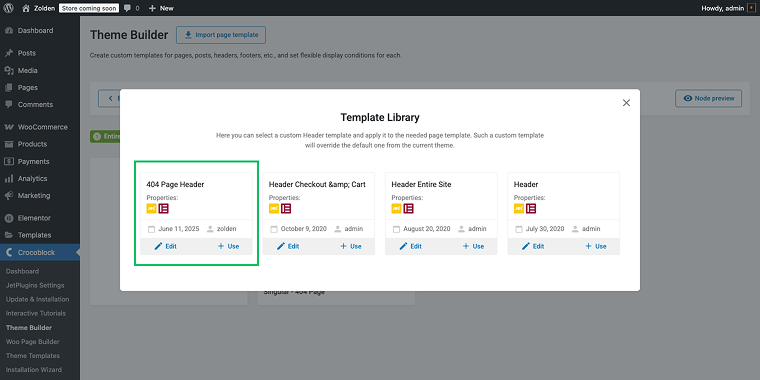The height and width of the screenshot is (380, 760).
Task: Open the Howdy, admin account menu
Action: 729,8
